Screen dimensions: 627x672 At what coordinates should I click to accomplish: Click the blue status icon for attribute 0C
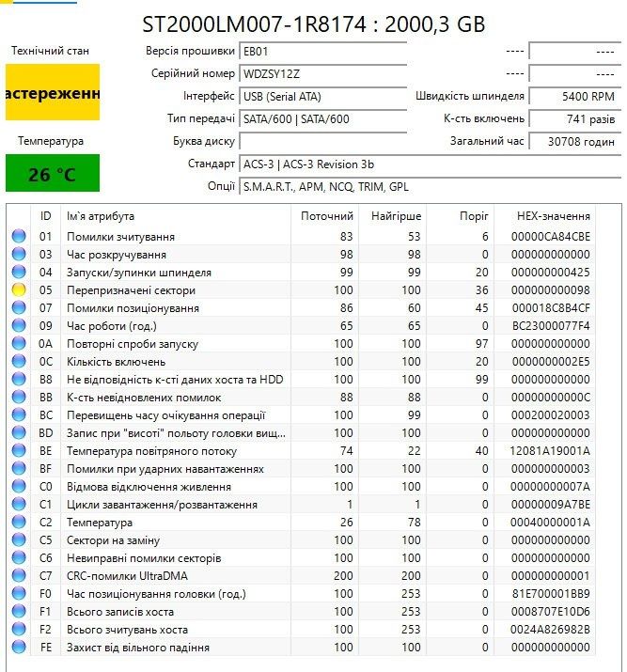(x=19, y=361)
